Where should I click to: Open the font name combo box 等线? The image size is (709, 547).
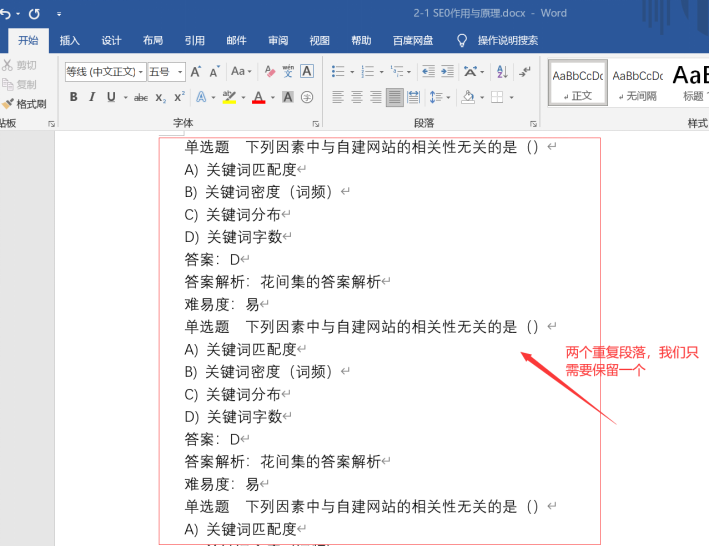pos(105,72)
